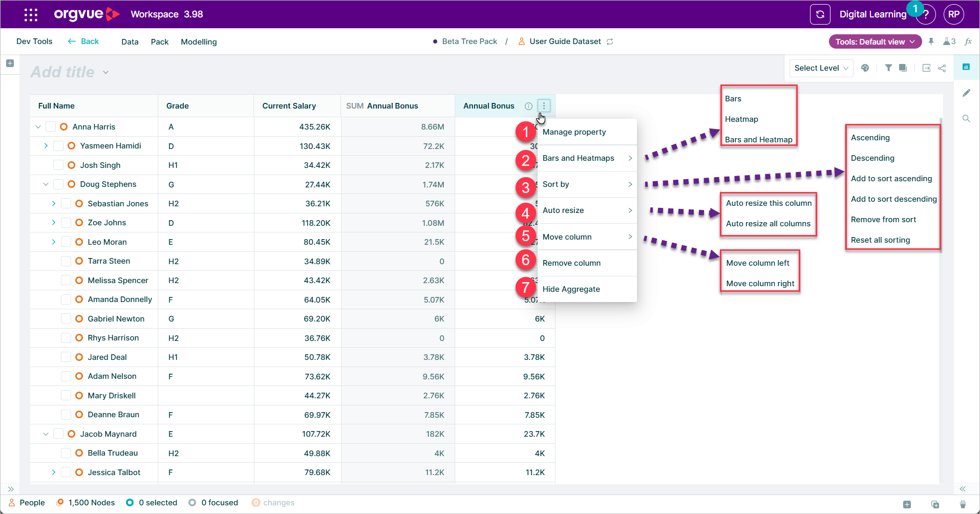Open the RP user profile avatar
Image resolution: width=980 pixels, height=514 pixels.
(x=953, y=14)
